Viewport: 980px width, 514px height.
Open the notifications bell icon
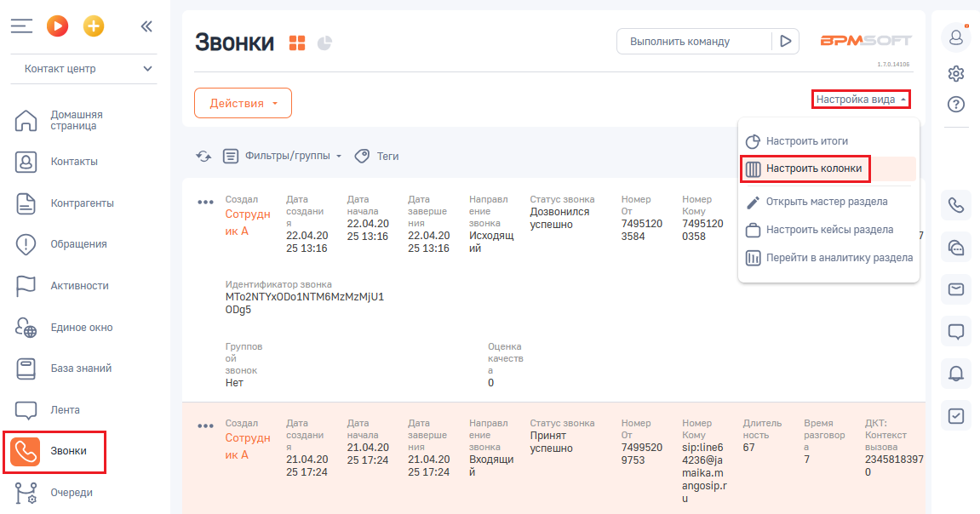[x=955, y=374]
